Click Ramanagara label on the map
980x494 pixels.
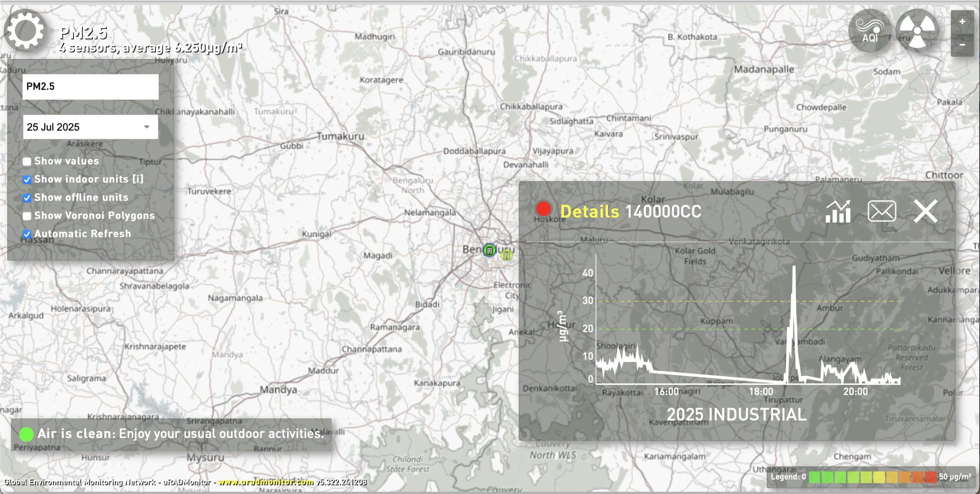tap(395, 328)
